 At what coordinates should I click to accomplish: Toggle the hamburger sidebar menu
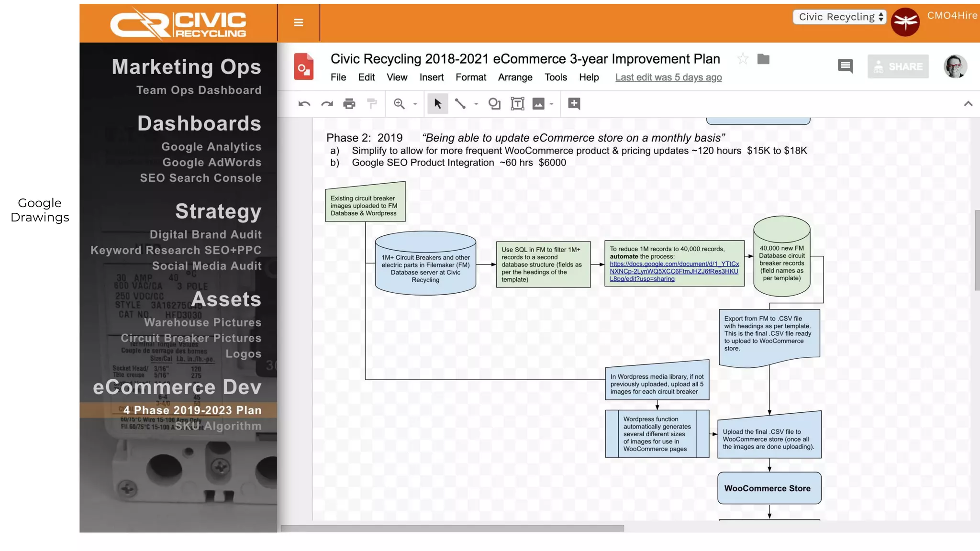299,22
